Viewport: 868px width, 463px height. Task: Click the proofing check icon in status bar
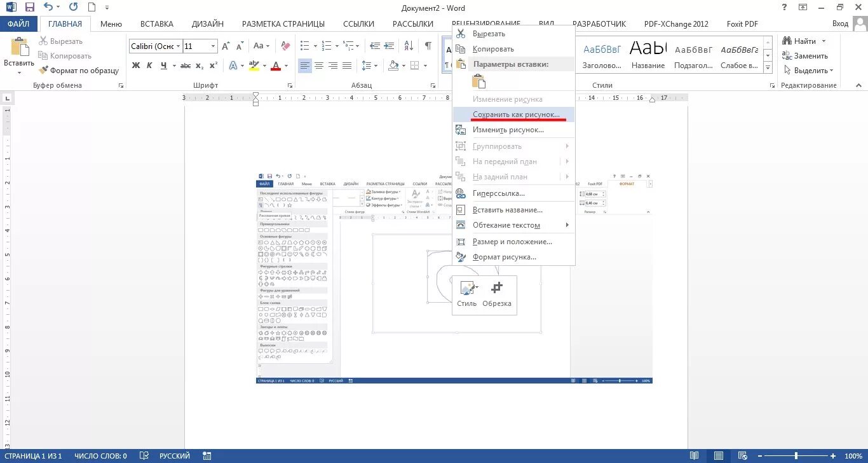[145, 456]
